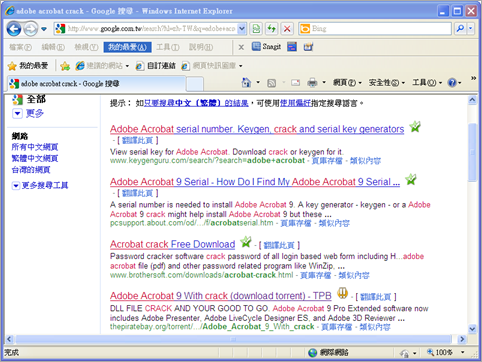This screenshot has height=362, width=482.
Task: Open the zoom 100% dropdown in status bar
Action: [x=463, y=352]
